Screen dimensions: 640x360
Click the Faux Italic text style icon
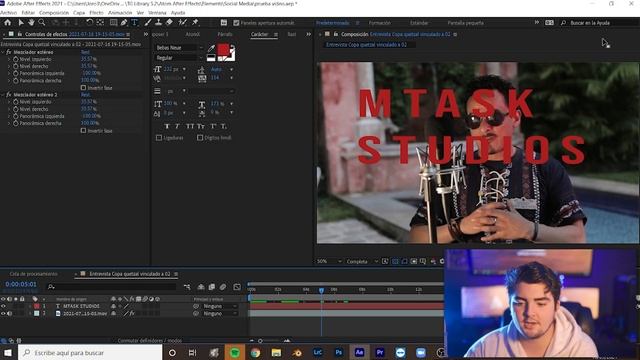click(177, 127)
